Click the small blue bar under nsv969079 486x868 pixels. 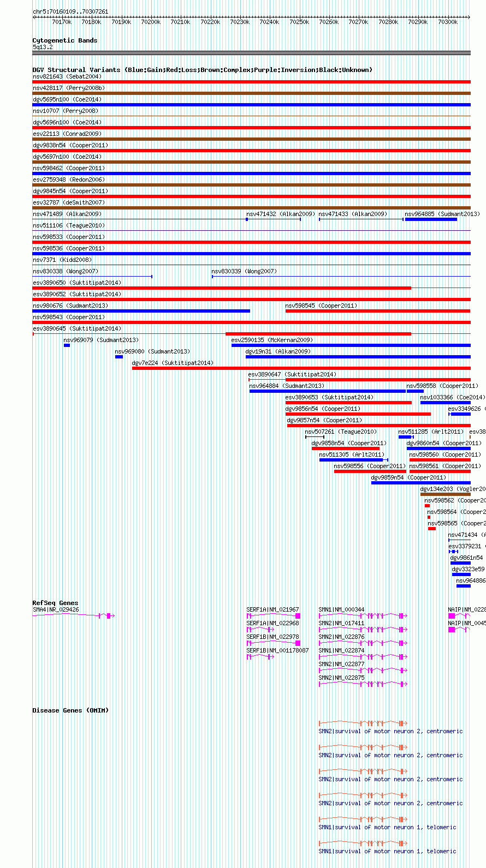coord(67,345)
